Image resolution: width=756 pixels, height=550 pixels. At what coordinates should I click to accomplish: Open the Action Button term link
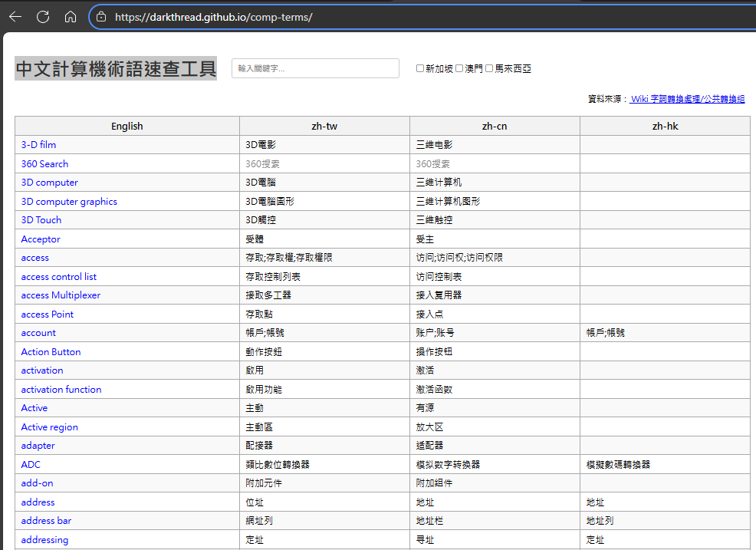point(51,351)
